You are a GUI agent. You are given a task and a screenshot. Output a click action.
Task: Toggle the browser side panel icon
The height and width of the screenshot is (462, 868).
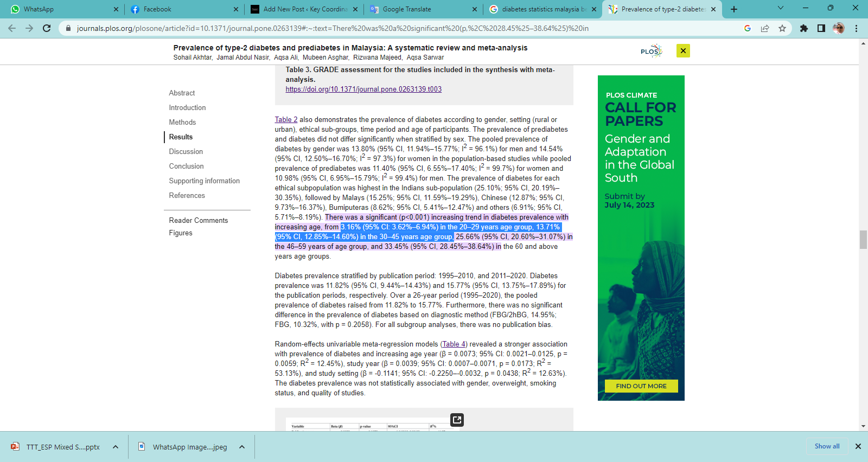[821, 28]
